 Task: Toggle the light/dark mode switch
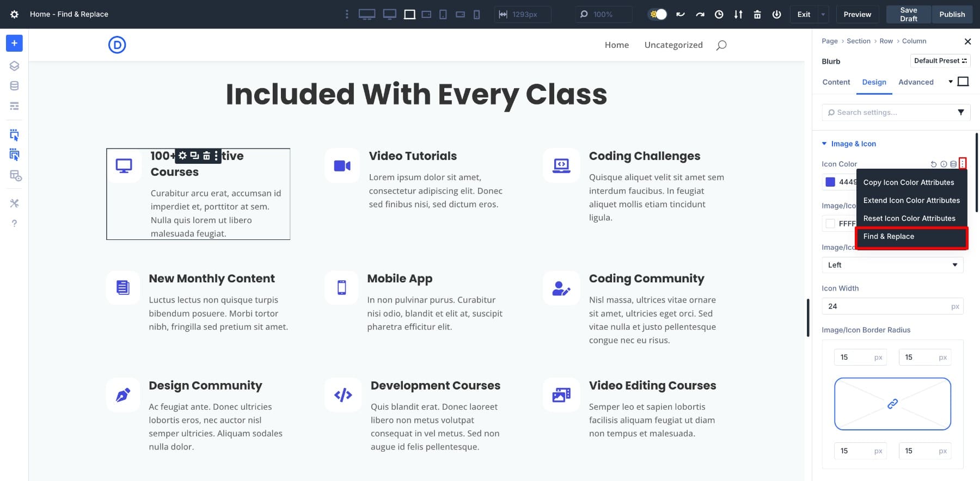click(658, 14)
